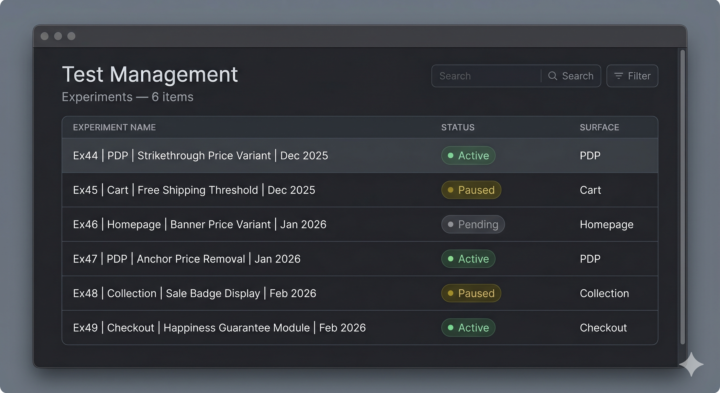Open Ex44 Strikethrough Price Variant experiment
This screenshot has height=393, width=720.
[360, 156]
